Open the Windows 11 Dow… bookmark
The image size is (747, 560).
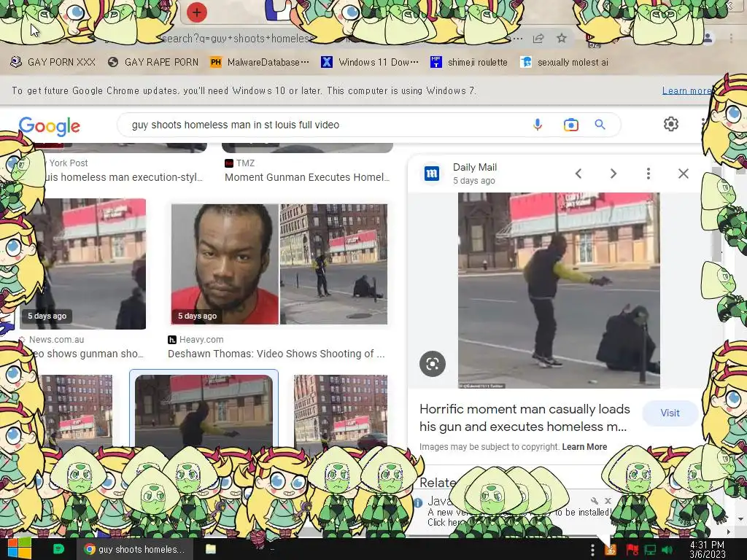(x=370, y=62)
